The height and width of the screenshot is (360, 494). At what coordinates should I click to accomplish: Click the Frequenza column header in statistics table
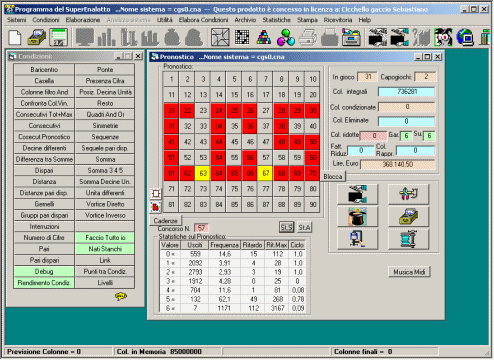(224, 245)
